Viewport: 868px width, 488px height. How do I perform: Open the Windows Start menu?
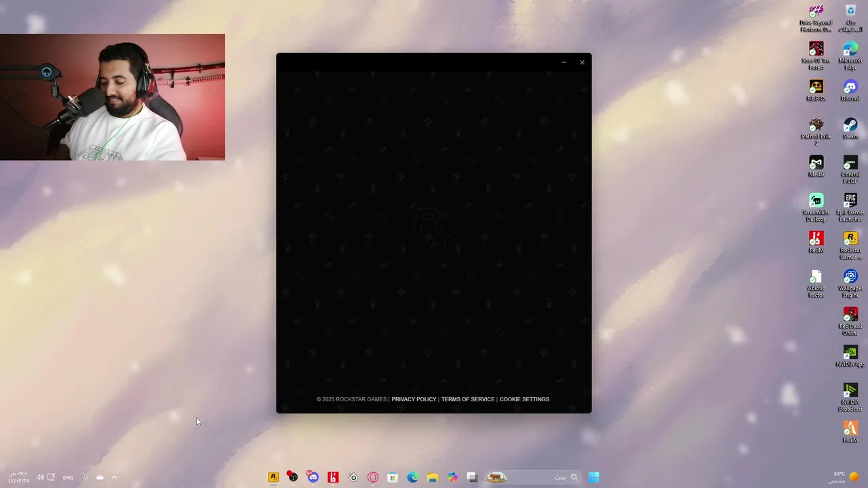[x=594, y=477]
